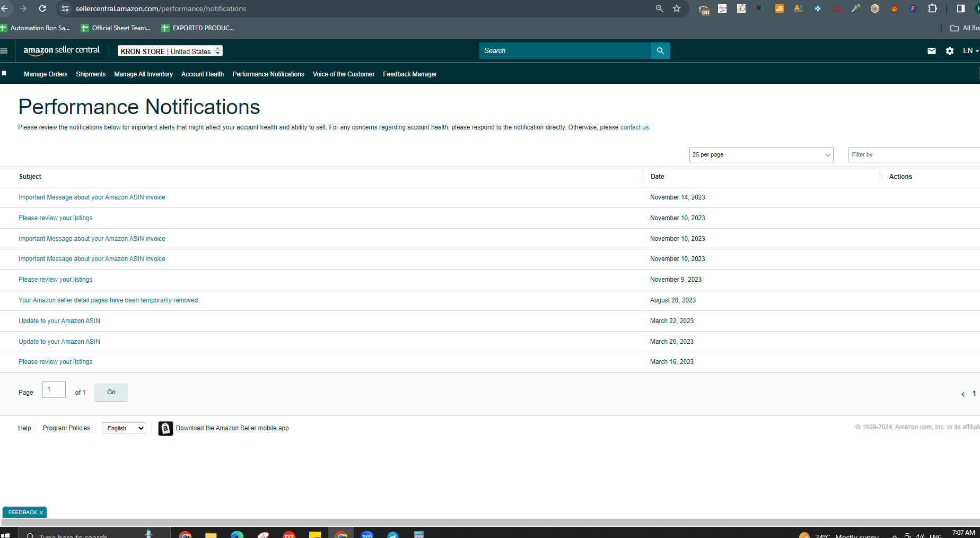
Task: Click the Amazon Seller mobile app icon
Action: (165, 428)
